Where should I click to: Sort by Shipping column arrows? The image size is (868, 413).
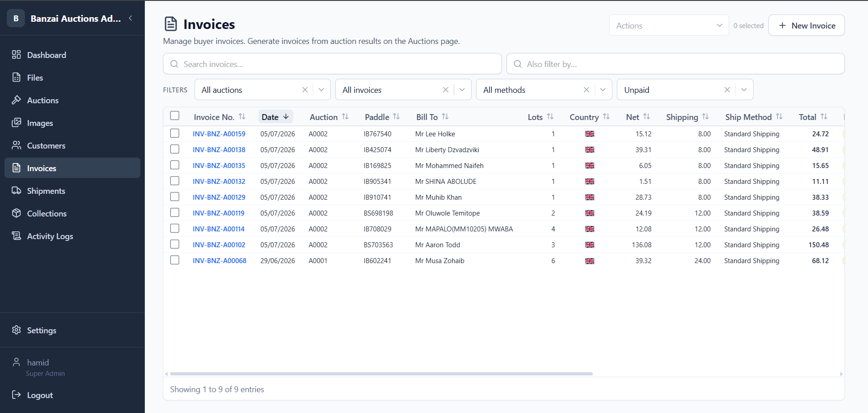point(706,117)
